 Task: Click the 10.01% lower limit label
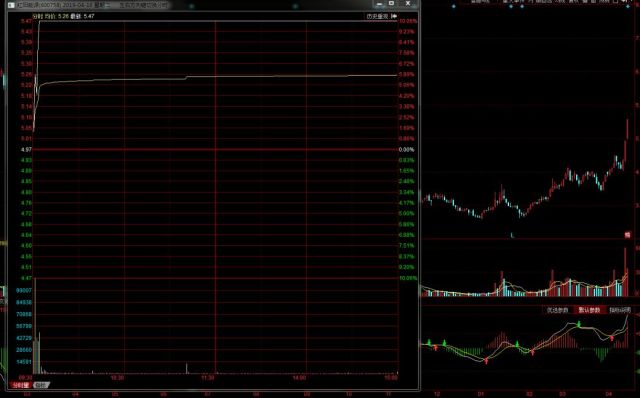tap(408, 278)
